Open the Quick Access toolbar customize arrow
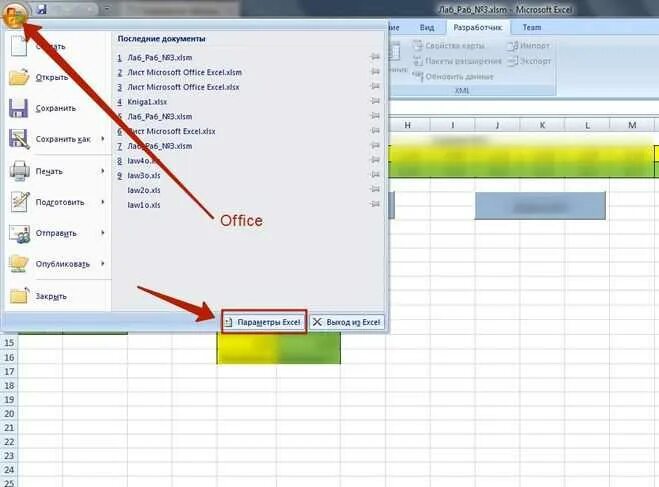The image size is (659, 487). pyautogui.click(x=107, y=9)
